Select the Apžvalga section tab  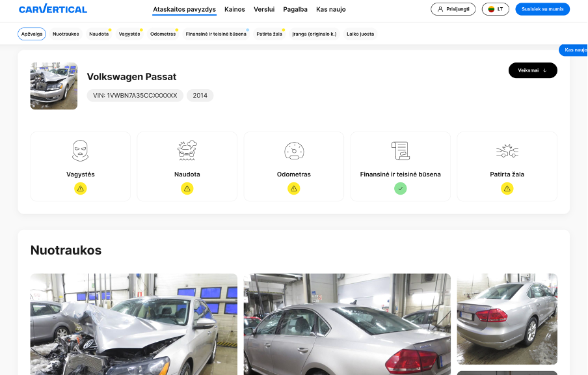(x=32, y=34)
